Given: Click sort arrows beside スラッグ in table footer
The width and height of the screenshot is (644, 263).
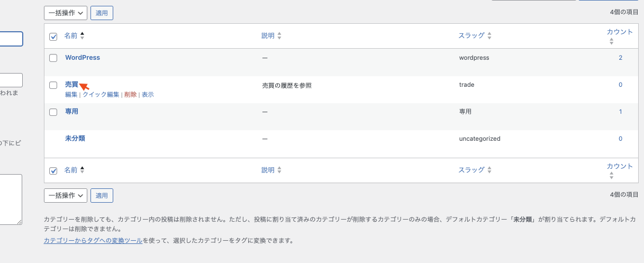Looking at the screenshot, I should 489,170.
